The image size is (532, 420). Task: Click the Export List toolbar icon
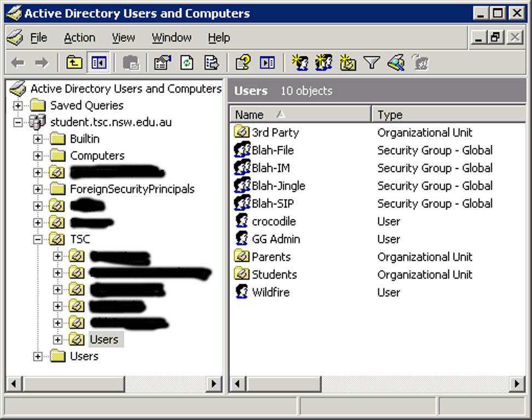point(211,63)
